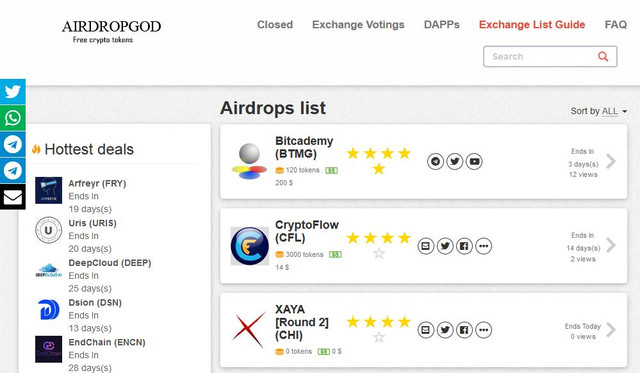Share page via WhatsApp sidebar icon
The height and width of the screenshot is (373, 640).
(x=13, y=118)
